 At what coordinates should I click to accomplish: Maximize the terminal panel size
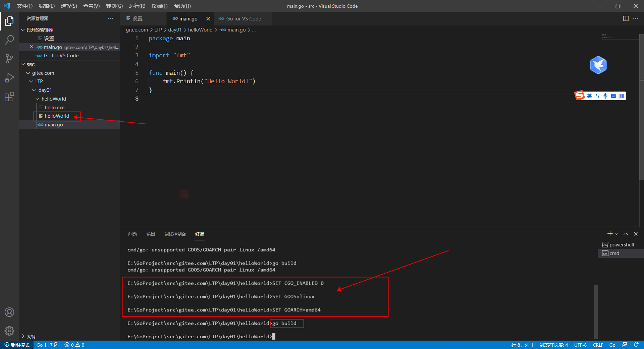pos(626,234)
